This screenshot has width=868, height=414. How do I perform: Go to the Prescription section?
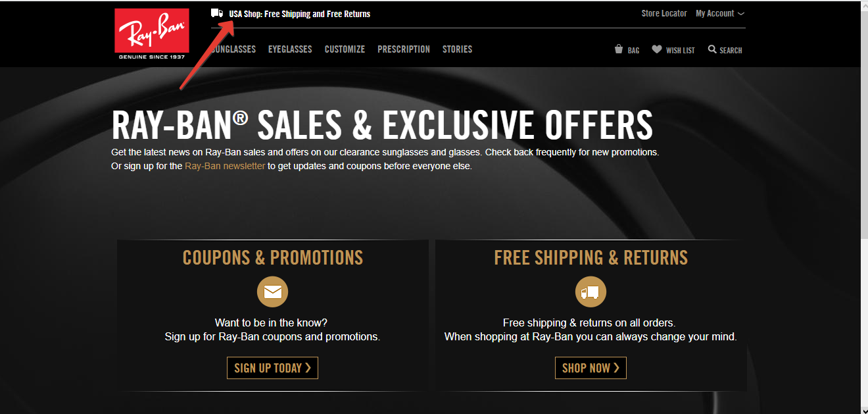coord(404,49)
